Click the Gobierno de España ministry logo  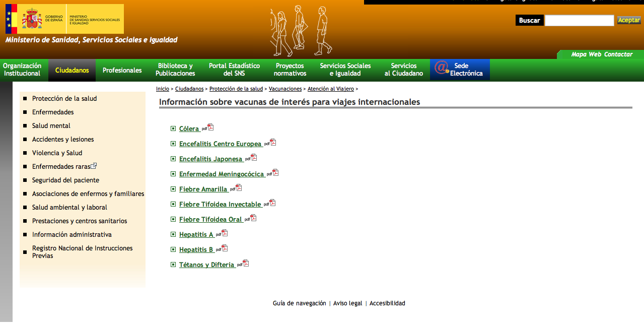pos(64,19)
